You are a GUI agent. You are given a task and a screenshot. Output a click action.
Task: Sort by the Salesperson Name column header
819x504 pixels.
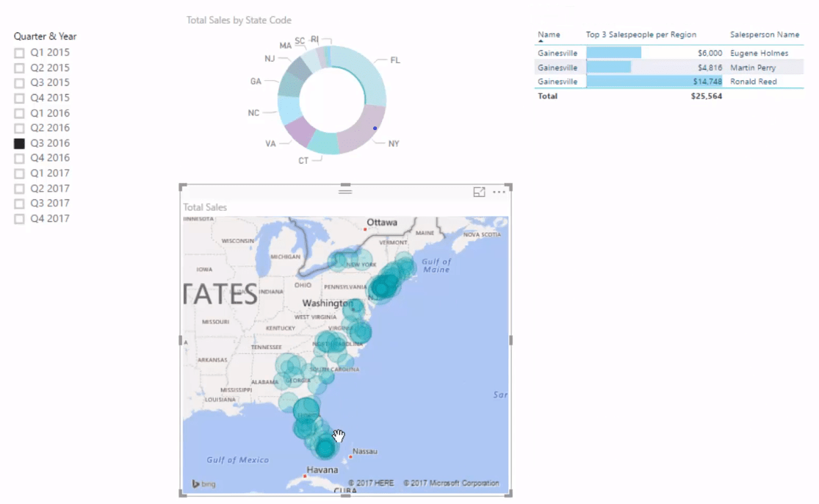tap(765, 35)
